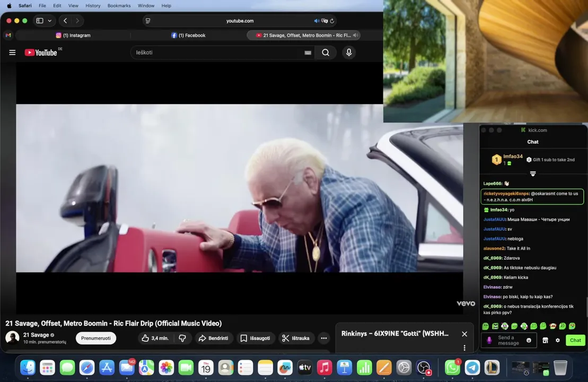Open Mail with 142 badge in Dock
Image resolution: width=588 pixels, height=382 pixels.
point(127,368)
